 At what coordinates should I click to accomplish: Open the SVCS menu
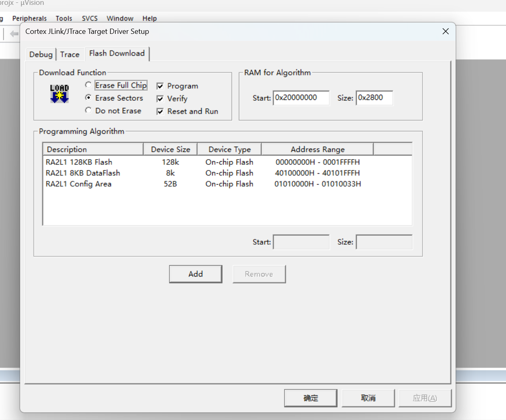[90, 19]
